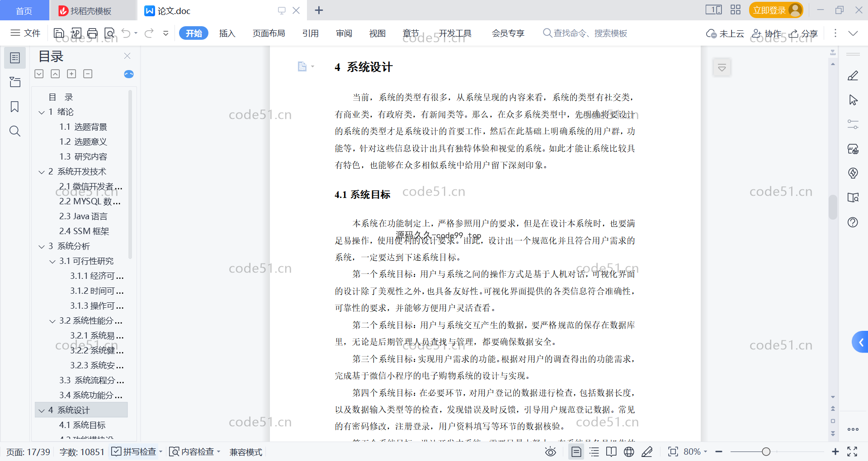Click the expand-all plus icon in 目录 panel
This screenshot has width=868, height=461.
pyautogui.click(x=71, y=74)
